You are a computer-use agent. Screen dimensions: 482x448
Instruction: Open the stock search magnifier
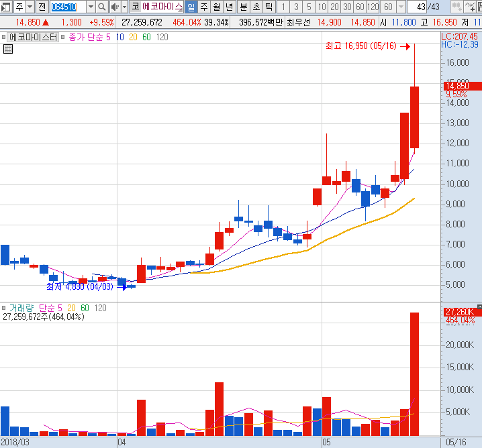pyautogui.click(x=102, y=7)
